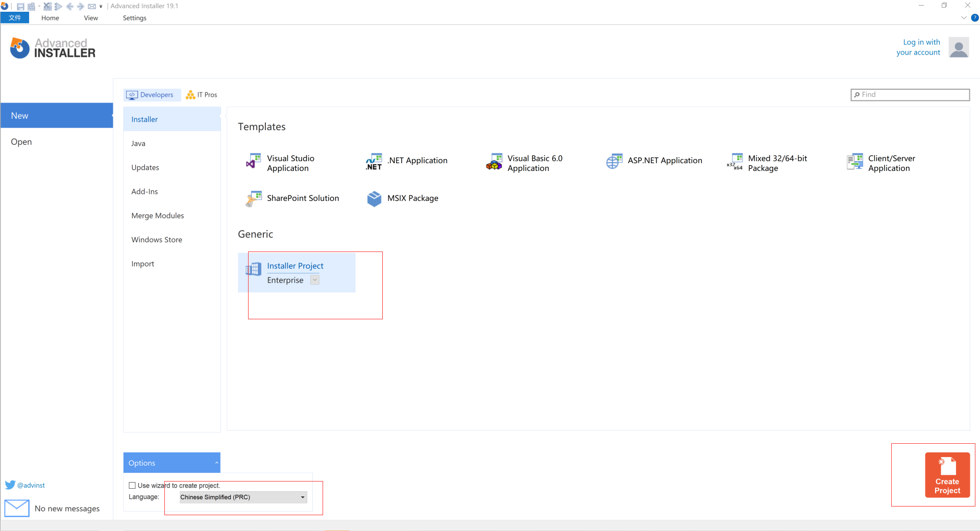Choose the .NET Application template icon
980x531 pixels.
(x=374, y=162)
